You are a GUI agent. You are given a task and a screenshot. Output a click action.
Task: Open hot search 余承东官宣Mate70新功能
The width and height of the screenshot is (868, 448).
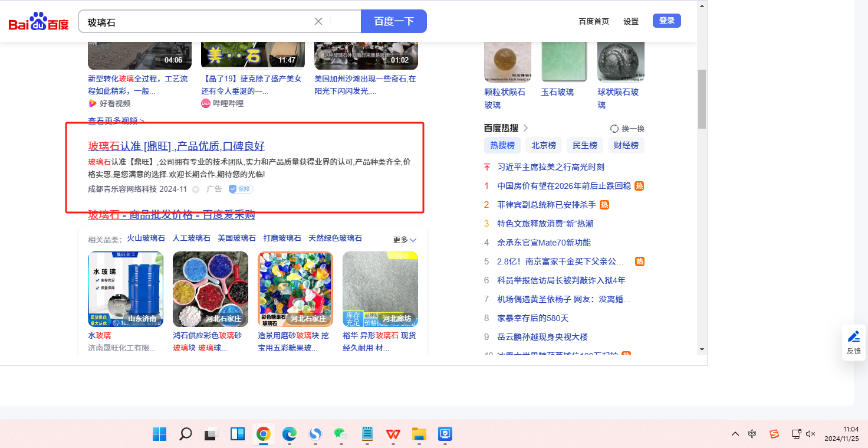544,243
